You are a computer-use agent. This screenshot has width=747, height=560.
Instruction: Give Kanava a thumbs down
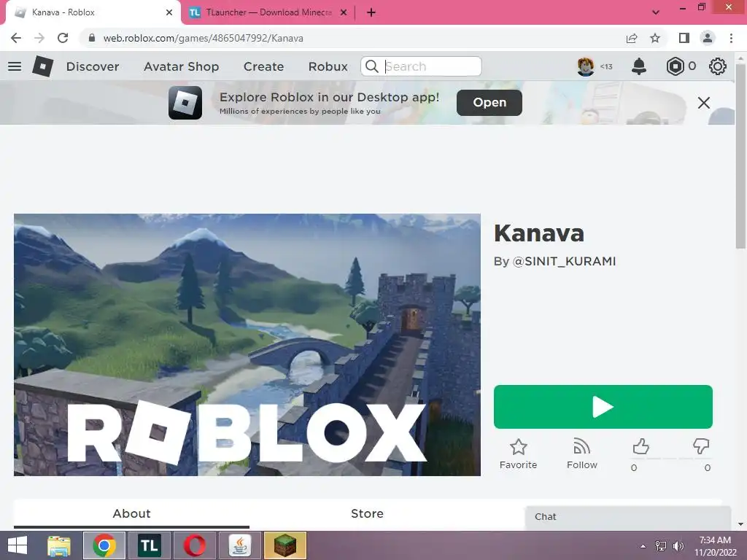click(x=701, y=447)
